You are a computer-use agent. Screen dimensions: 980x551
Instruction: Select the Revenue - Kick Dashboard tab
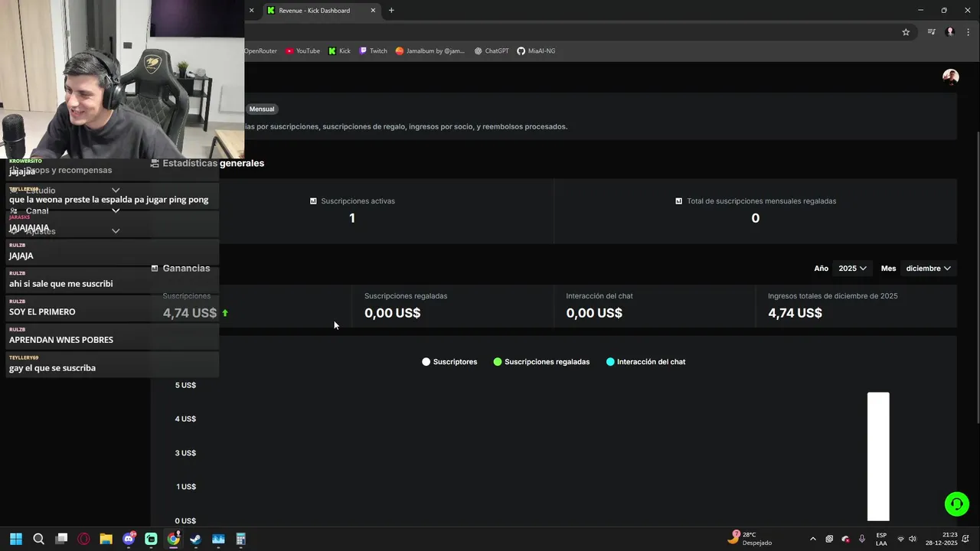coord(322,11)
